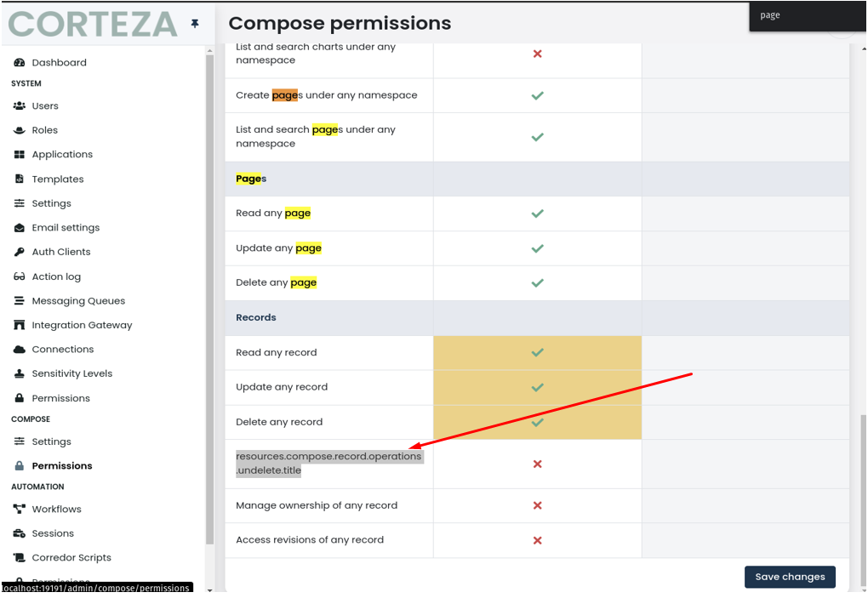Select the Corredor Scripts icon
The width and height of the screenshot is (868, 598).
[x=17, y=557]
